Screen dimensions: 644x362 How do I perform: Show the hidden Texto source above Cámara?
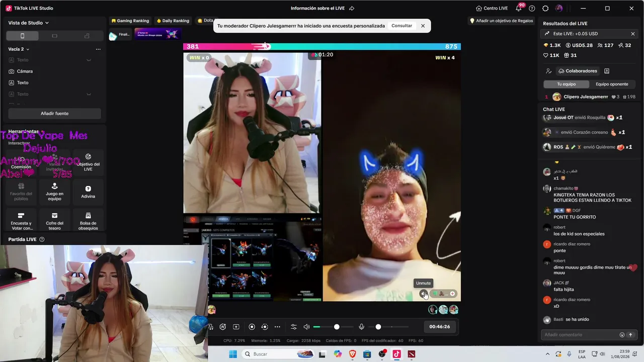[x=89, y=60]
